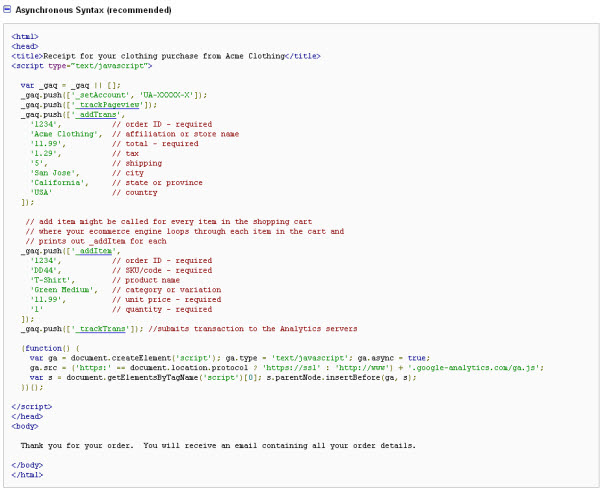Click the 'T-Shirt' product name value
This screenshot has height=488, width=600.
click(51, 280)
